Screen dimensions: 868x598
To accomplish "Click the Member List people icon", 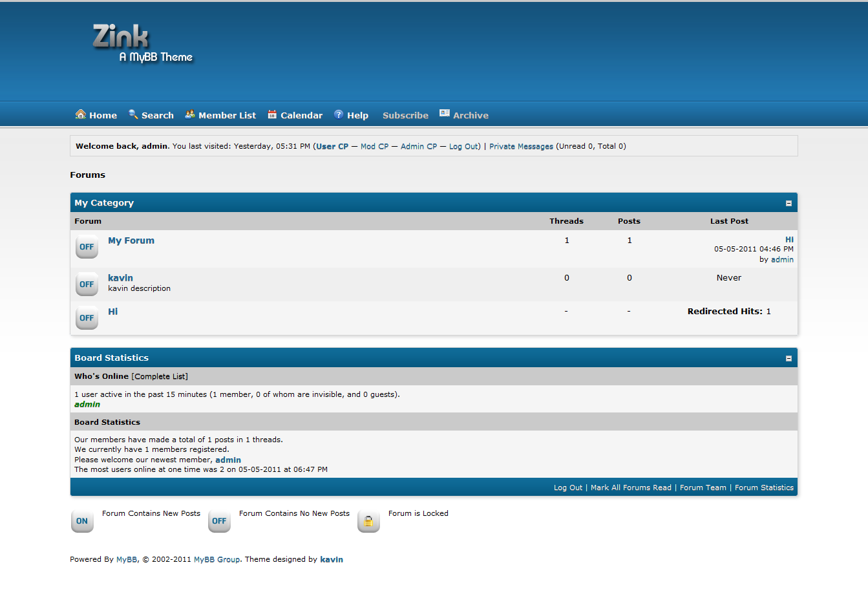I will [x=190, y=114].
